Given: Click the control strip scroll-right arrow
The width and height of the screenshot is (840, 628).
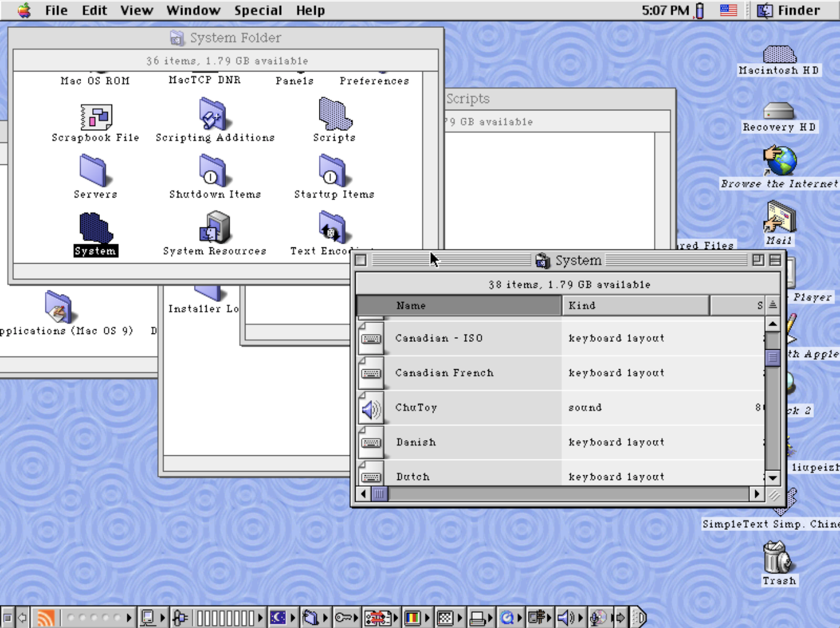Looking at the screenshot, I should coord(619,618).
